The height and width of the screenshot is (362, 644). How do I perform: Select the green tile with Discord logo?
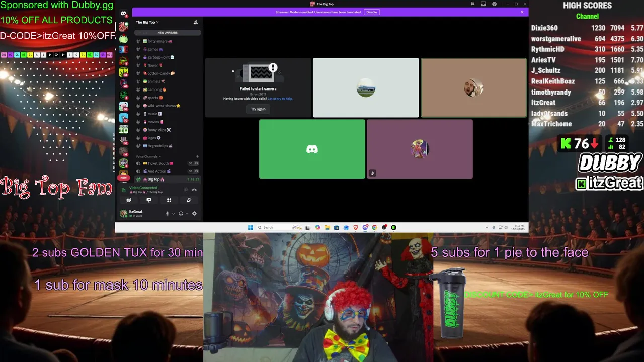312,149
